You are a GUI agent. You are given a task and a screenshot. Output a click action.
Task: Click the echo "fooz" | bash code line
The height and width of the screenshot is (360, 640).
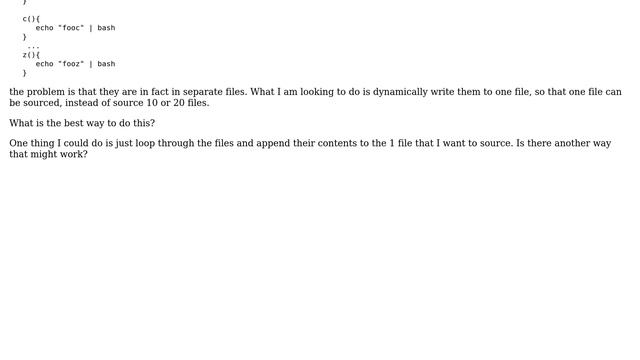coord(76,64)
